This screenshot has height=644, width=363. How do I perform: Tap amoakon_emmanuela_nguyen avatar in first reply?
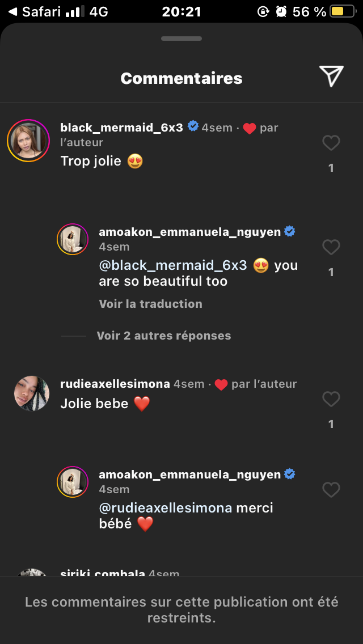tap(73, 239)
